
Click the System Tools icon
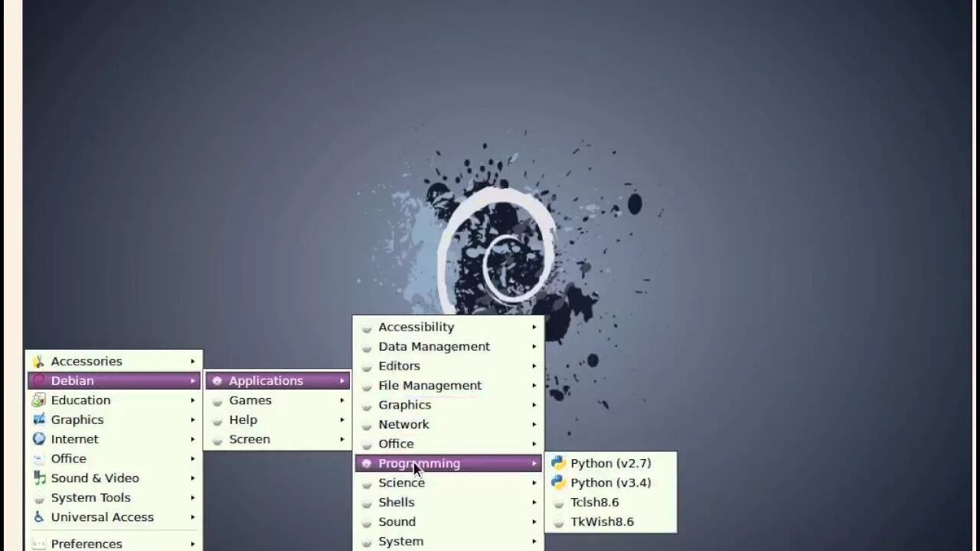[38, 497]
